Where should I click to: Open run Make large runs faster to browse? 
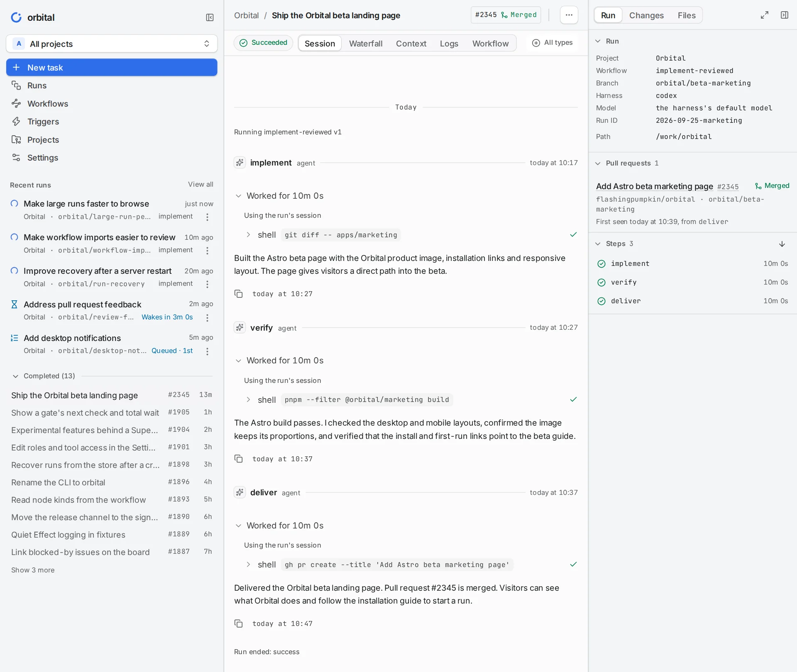112,210
